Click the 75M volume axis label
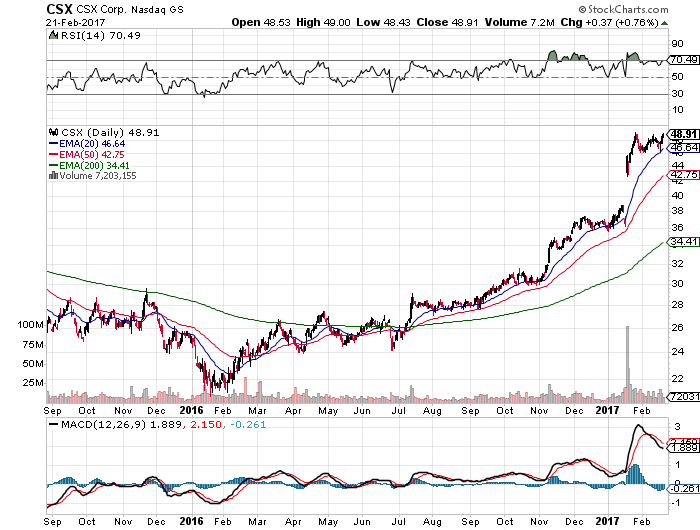This screenshot has height=530, width=700. coord(33,345)
